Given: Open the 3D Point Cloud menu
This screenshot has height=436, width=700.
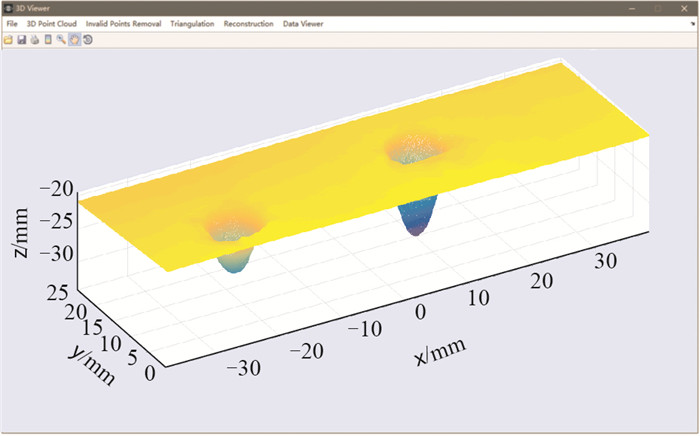Looking at the screenshot, I should point(51,23).
